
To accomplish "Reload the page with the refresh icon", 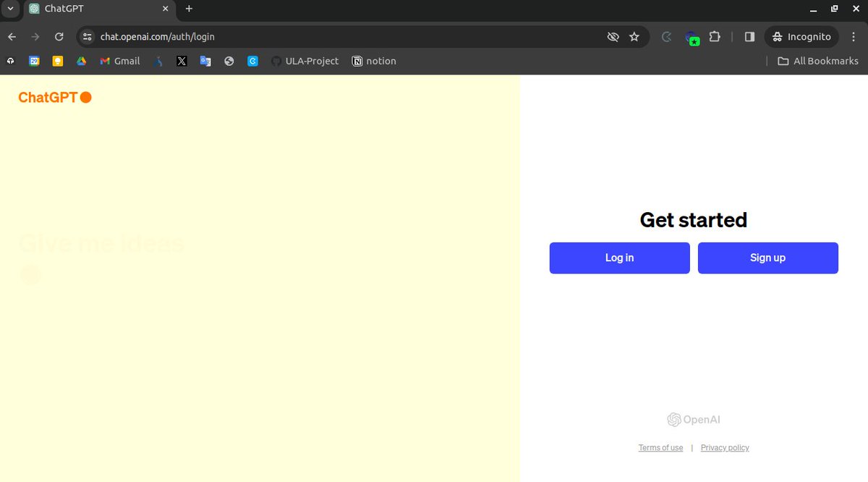I will click(x=59, y=36).
